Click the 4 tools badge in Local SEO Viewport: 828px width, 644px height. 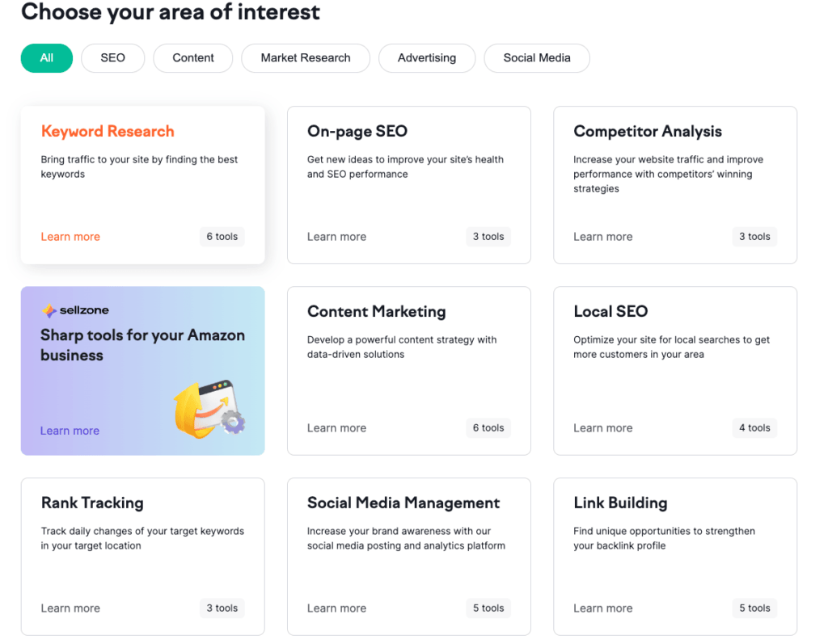(x=754, y=428)
